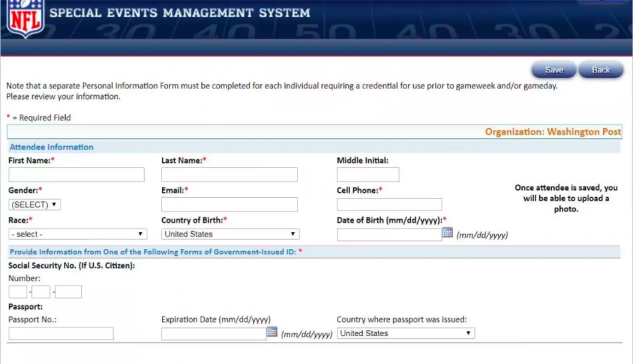635x364 pixels.
Task: Click the Date of Birth text field
Action: point(389,234)
